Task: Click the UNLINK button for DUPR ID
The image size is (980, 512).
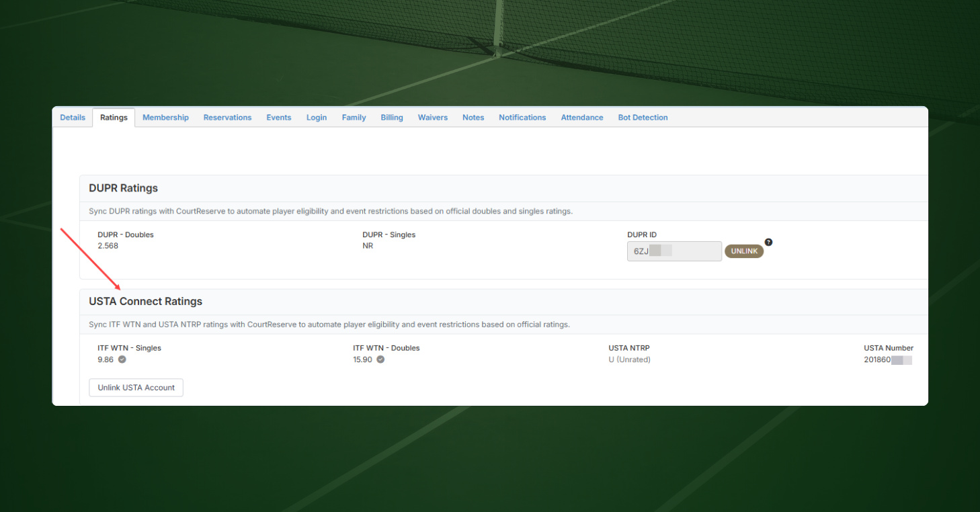Action: 744,251
